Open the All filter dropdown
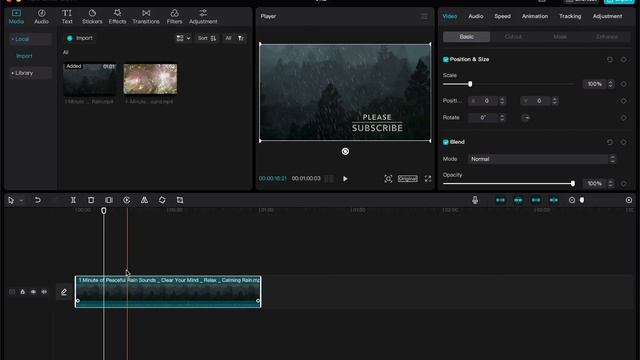Screen dimensions: 640x360 pyautogui.click(x=235, y=38)
